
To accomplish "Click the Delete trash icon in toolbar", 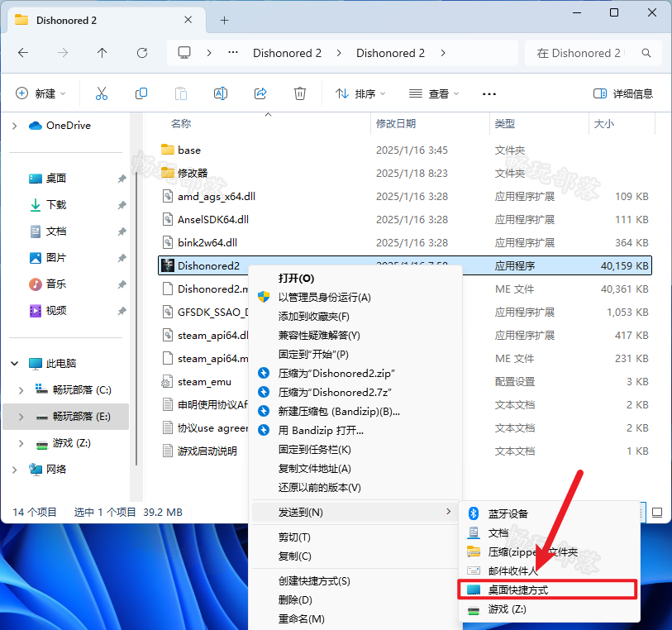I will [x=299, y=93].
